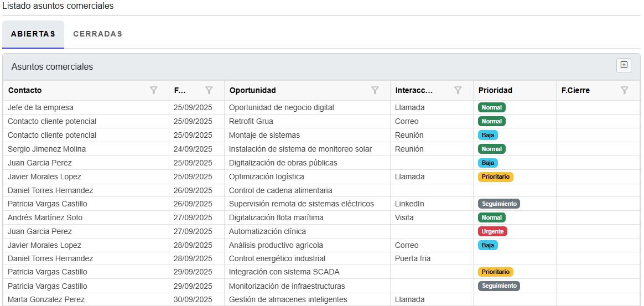Click Seguimiento badge for Monitorización de infraestructuras
644x306 pixels.
tap(498, 286)
